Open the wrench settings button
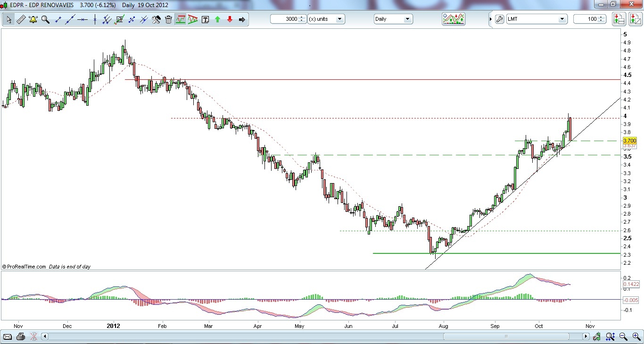The height and width of the screenshot is (344, 644). coord(500,19)
